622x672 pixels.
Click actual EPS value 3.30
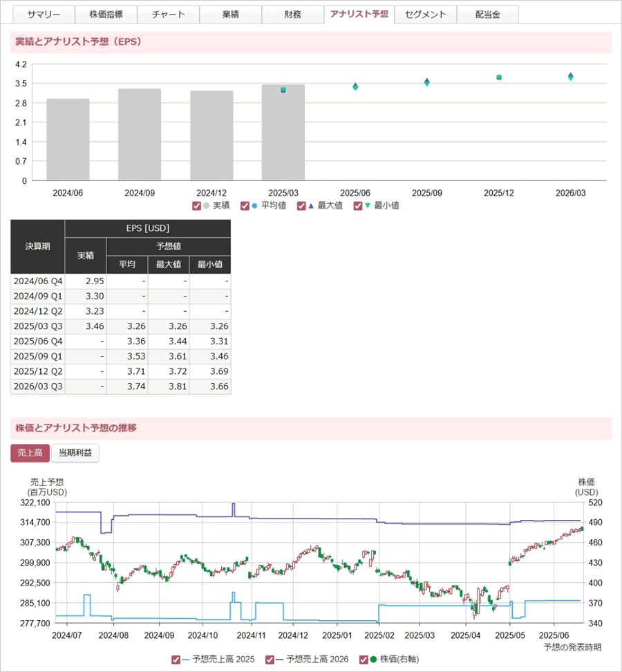(x=95, y=296)
